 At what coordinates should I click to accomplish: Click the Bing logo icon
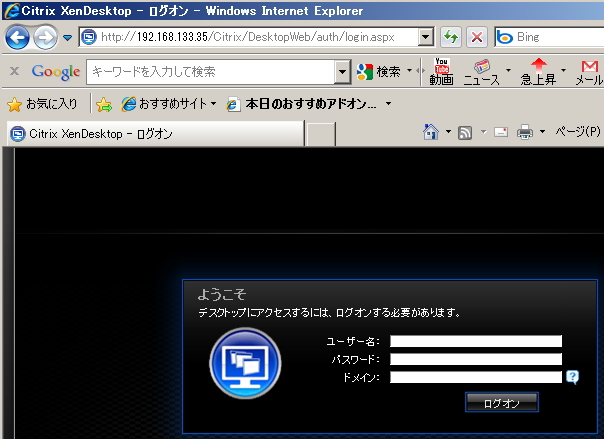coord(505,37)
